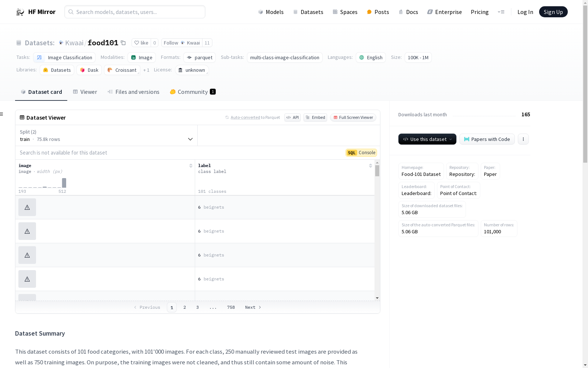Open the Pricing link
This screenshot has width=588, height=368.
[480, 12]
